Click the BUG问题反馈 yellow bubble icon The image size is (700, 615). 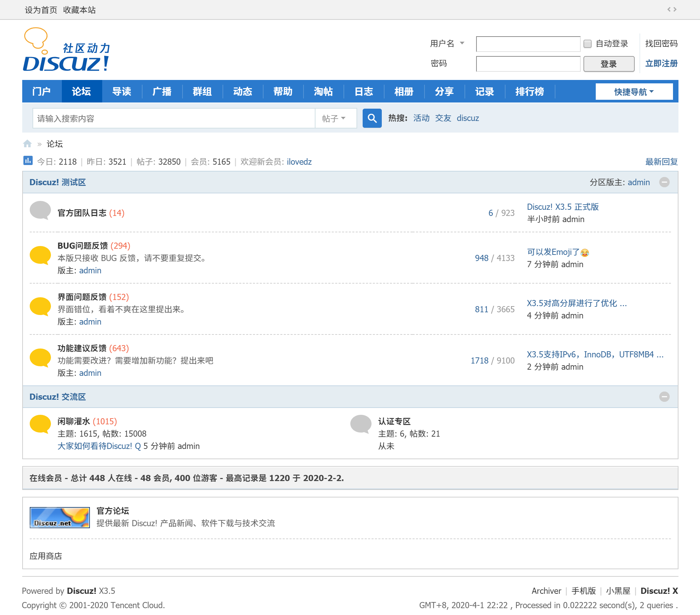[40, 255]
